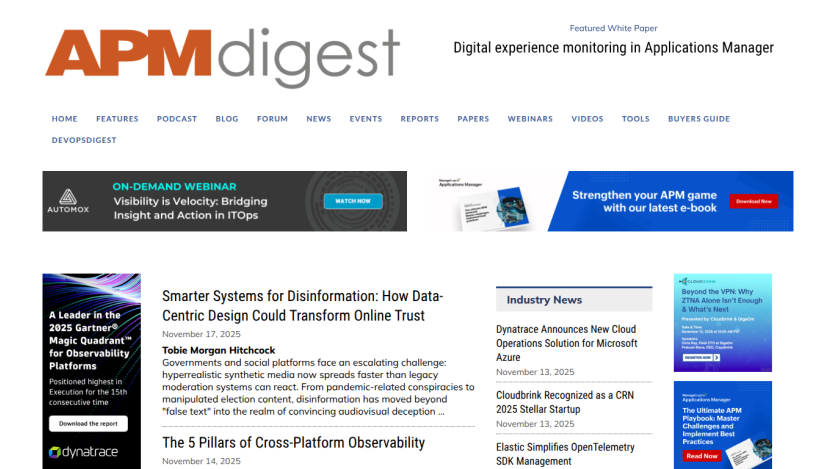Screen dimensions: 835x469
Task: Select VIDEOS in the navigation bar
Action: pyautogui.click(x=587, y=119)
